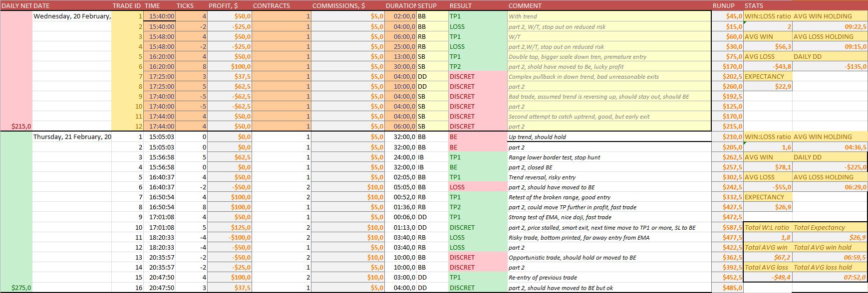This screenshot has width=868, height=293.
Task: Select the $45,0 runup cell
Action: (728, 16)
